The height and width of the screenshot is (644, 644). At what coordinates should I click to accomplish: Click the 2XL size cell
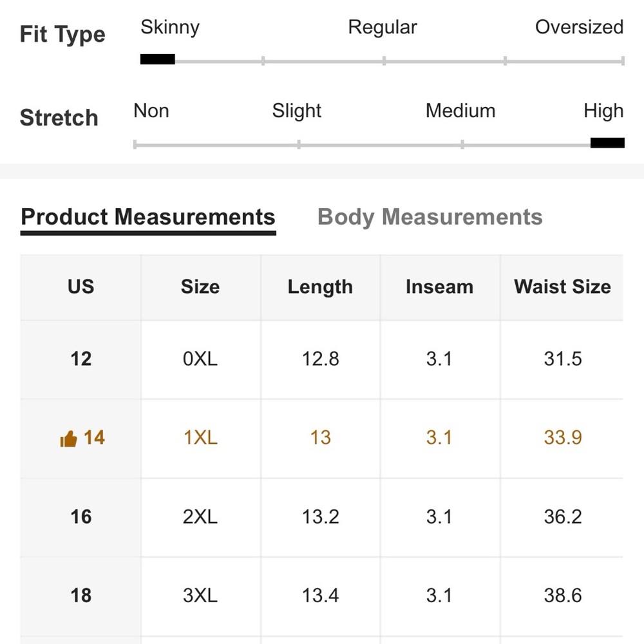[x=200, y=516]
